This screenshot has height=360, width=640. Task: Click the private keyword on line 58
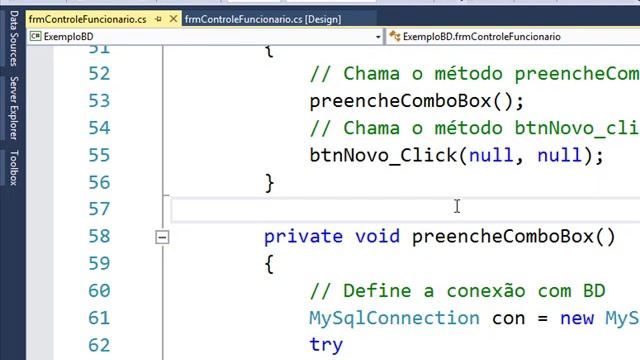pyautogui.click(x=303, y=237)
